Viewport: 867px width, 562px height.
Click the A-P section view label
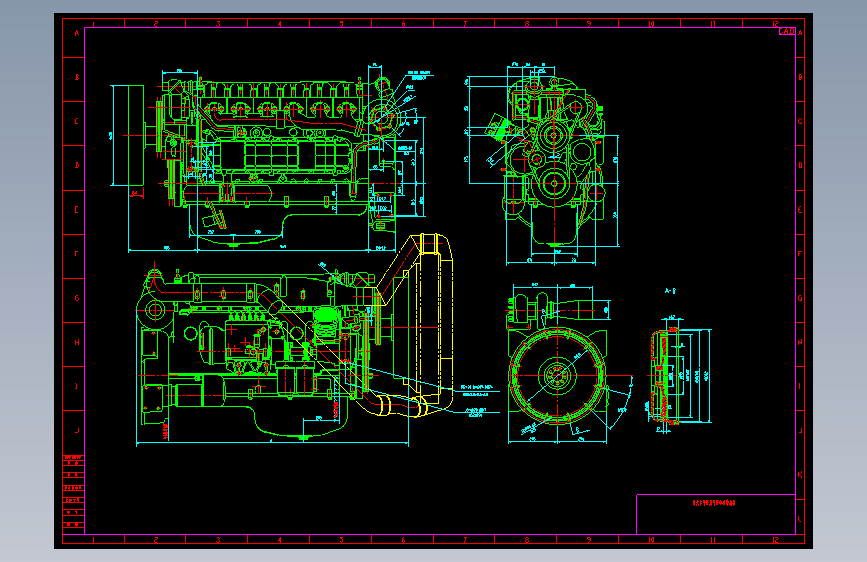point(670,291)
